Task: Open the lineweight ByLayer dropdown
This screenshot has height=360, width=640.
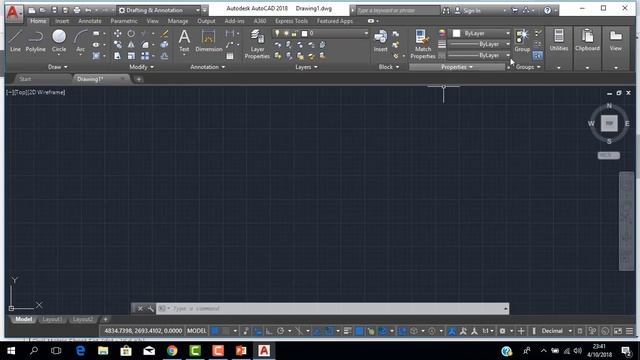Action: (x=479, y=44)
